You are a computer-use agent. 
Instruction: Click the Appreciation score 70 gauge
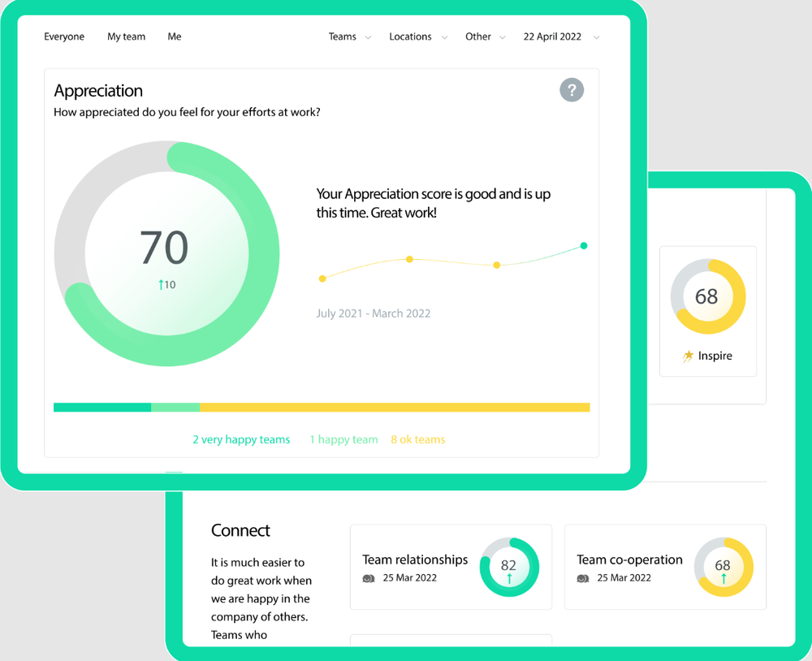tap(166, 253)
